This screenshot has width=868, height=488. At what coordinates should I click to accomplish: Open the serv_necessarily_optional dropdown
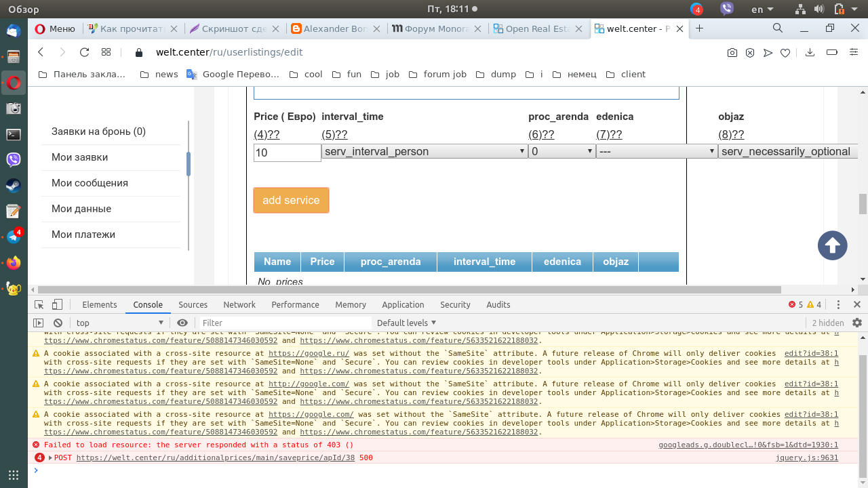point(787,152)
